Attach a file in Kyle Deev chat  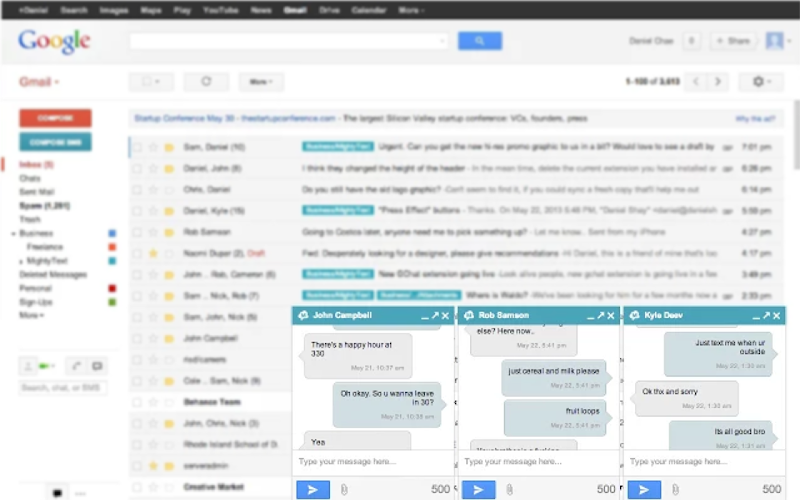pos(676,490)
